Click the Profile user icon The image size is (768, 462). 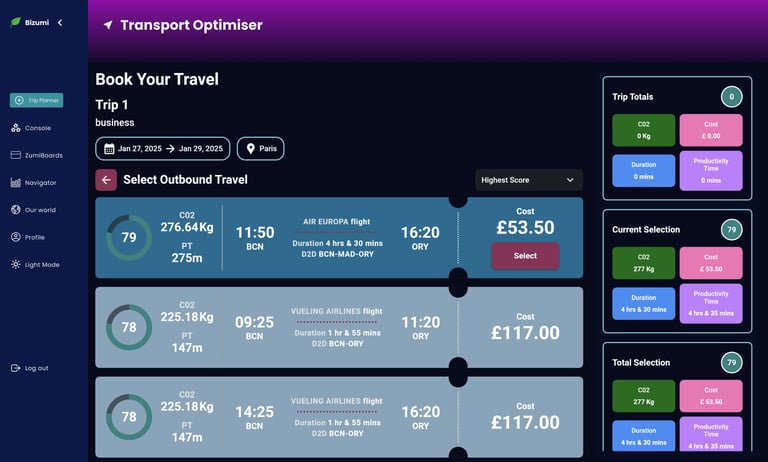pos(16,237)
